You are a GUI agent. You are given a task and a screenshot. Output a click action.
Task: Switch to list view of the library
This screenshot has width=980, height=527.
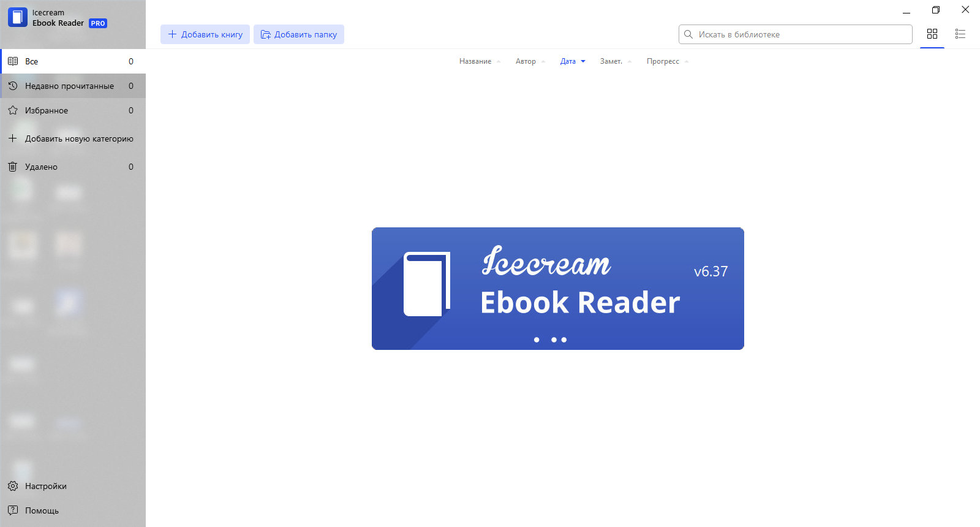click(x=960, y=34)
